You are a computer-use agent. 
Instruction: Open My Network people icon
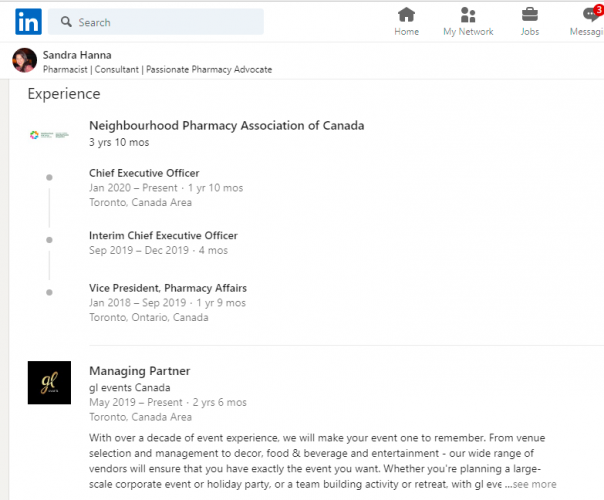click(468, 15)
